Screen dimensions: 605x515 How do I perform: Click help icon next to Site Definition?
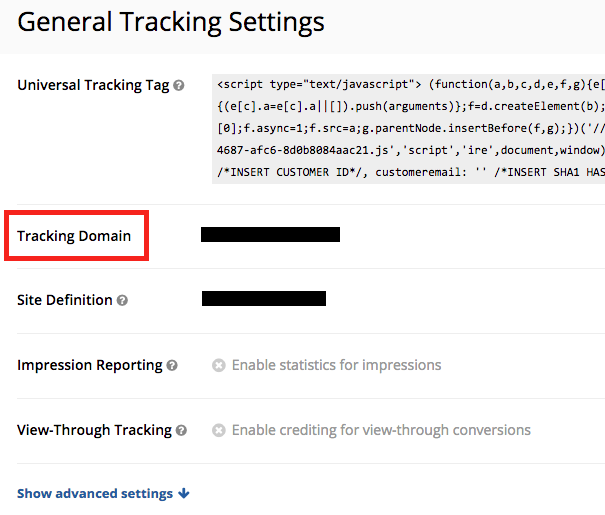[122, 300]
